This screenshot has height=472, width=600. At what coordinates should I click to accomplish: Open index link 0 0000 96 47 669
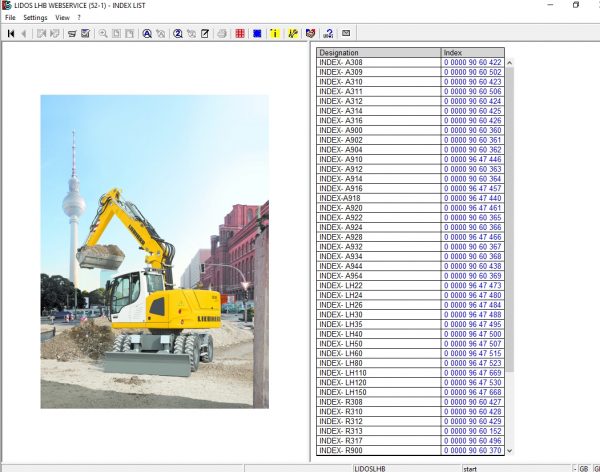(473, 373)
